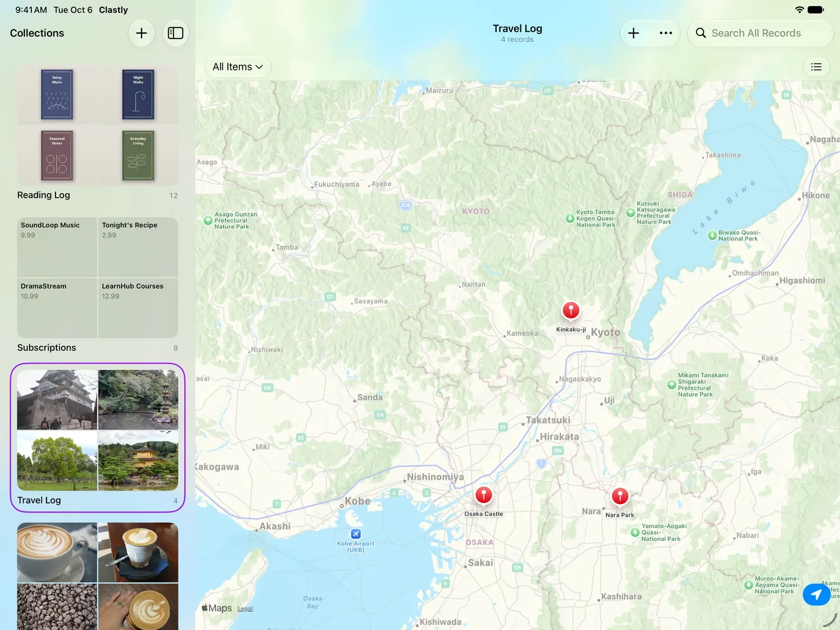Open the golden pavilion photo thumbnail
Screen dimensions: 840x630
point(138,461)
